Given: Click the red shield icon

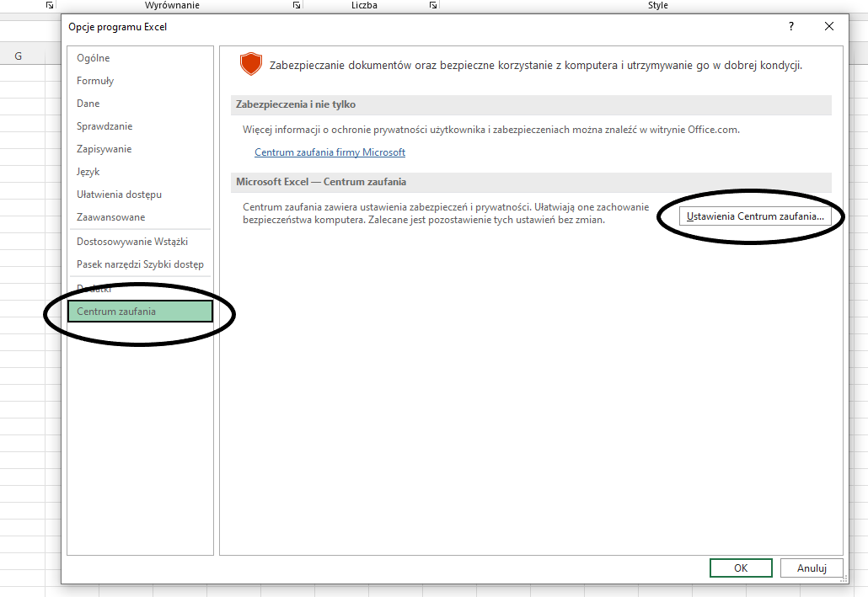Looking at the screenshot, I should [251, 64].
